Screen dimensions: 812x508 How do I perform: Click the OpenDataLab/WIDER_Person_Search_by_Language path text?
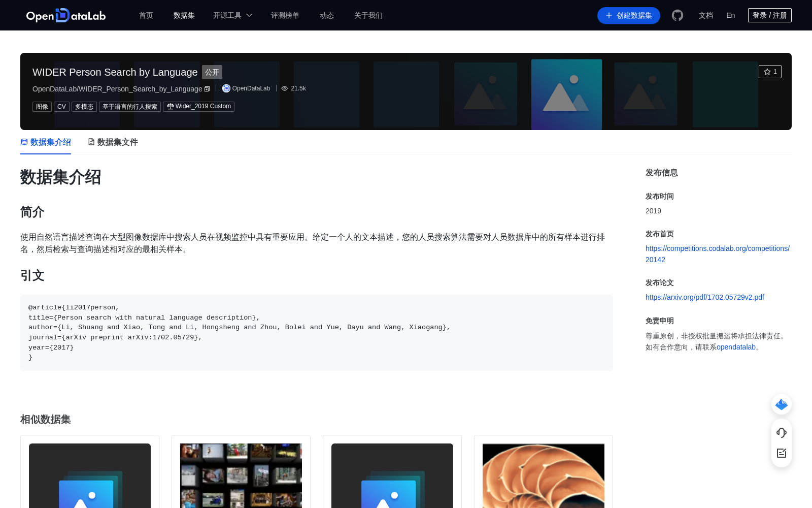[117, 89]
